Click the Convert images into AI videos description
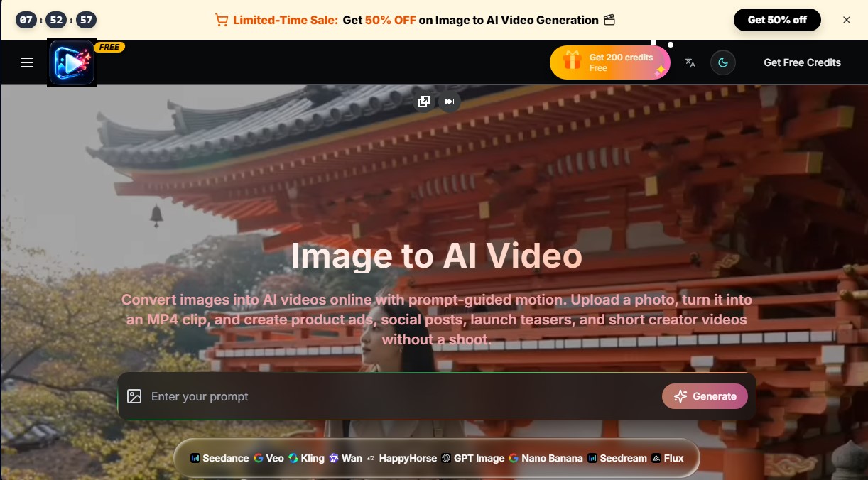This screenshot has height=480, width=868. (x=436, y=320)
